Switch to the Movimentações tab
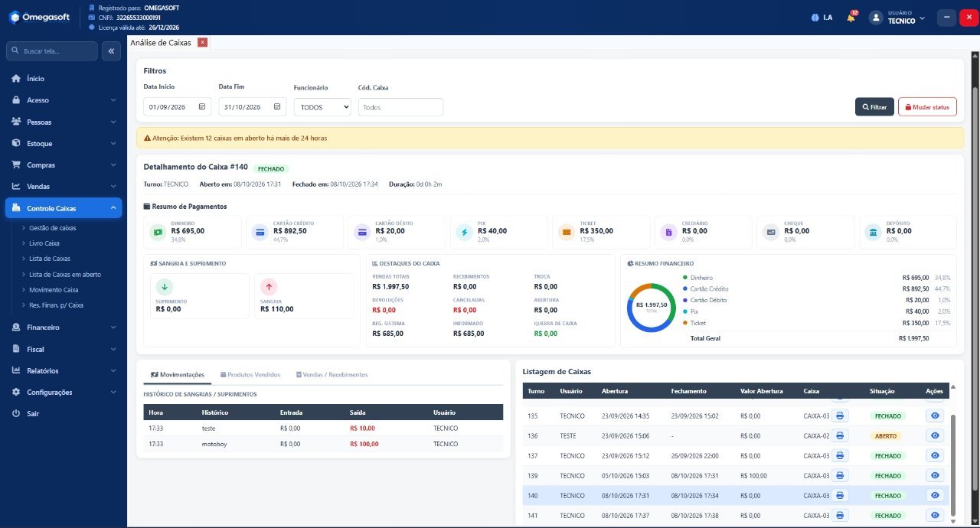The width and height of the screenshot is (980, 528). coord(178,375)
